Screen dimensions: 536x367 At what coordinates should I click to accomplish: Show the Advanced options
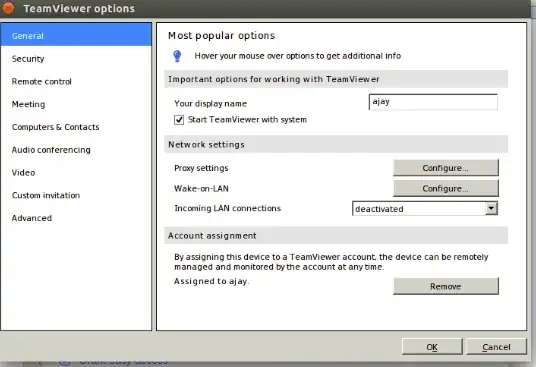(x=32, y=218)
